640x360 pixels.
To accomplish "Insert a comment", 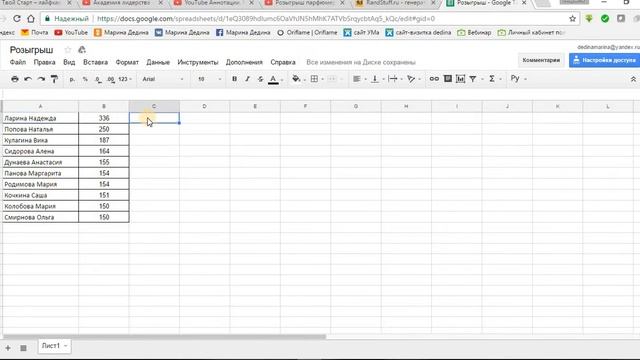I will coord(448,78).
